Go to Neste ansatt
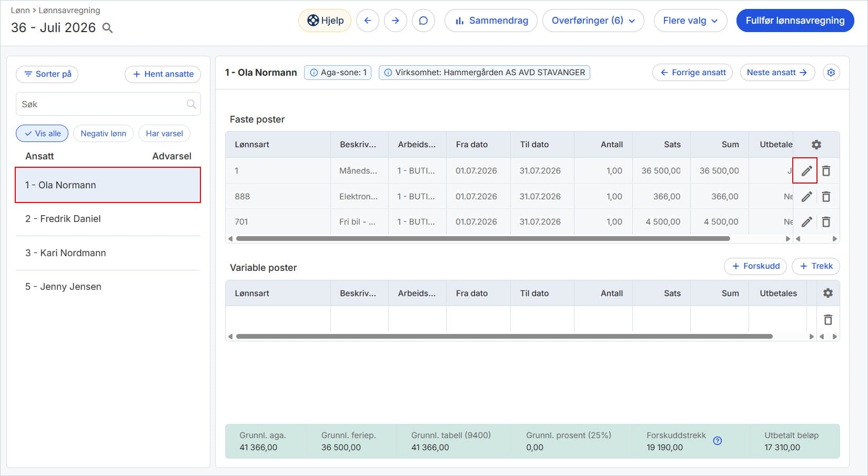Screen dimensions: 868x476 778,73
